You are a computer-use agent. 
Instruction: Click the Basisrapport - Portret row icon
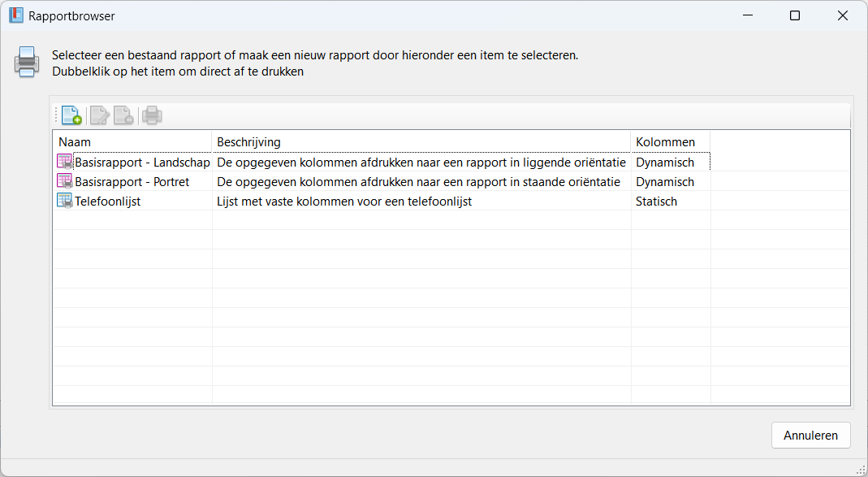pos(65,181)
